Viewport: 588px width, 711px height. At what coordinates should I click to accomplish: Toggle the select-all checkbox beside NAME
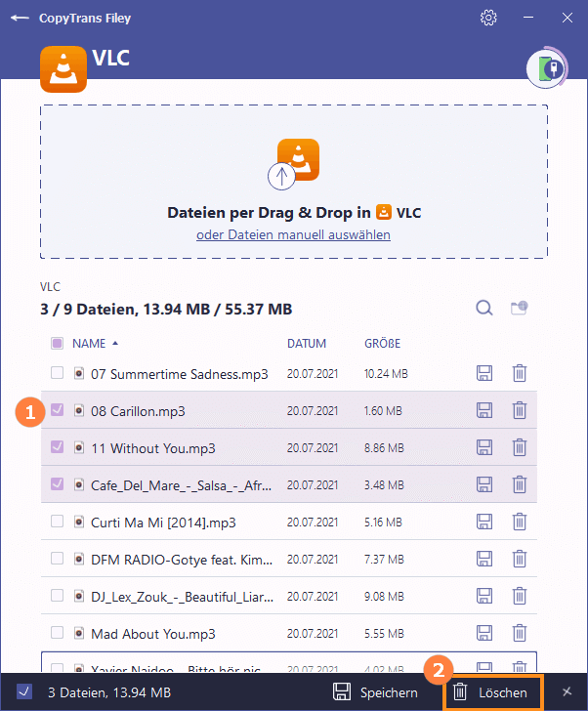[57, 343]
